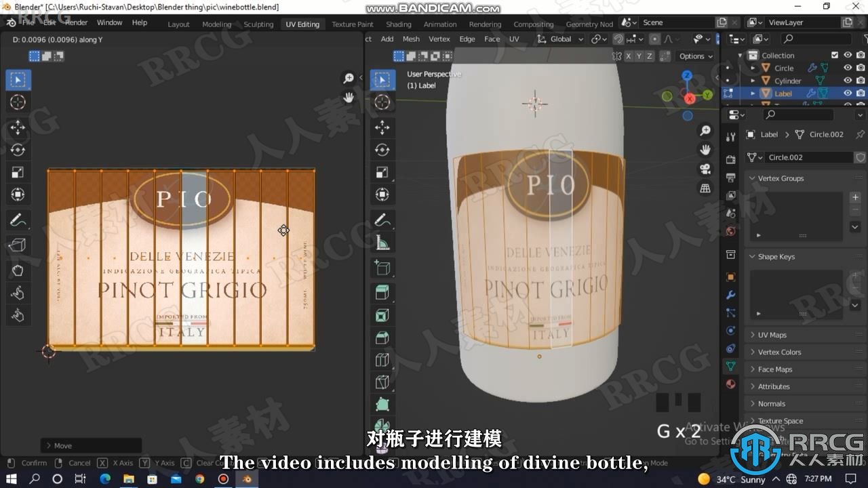Hide Collection in viewport using eye
This screenshot has width=868, height=488.
click(x=848, y=55)
